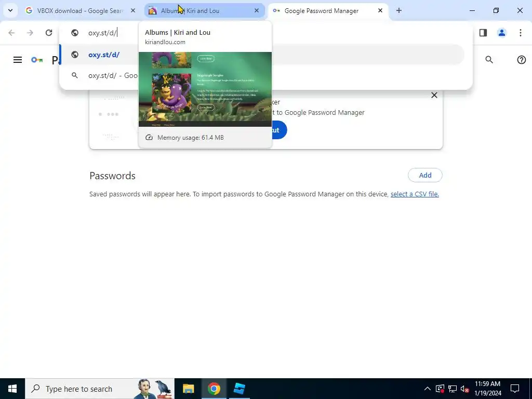The height and width of the screenshot is (399, 532).
Task: Close the VBOX download tab
Action: click(x=133, y=11)
